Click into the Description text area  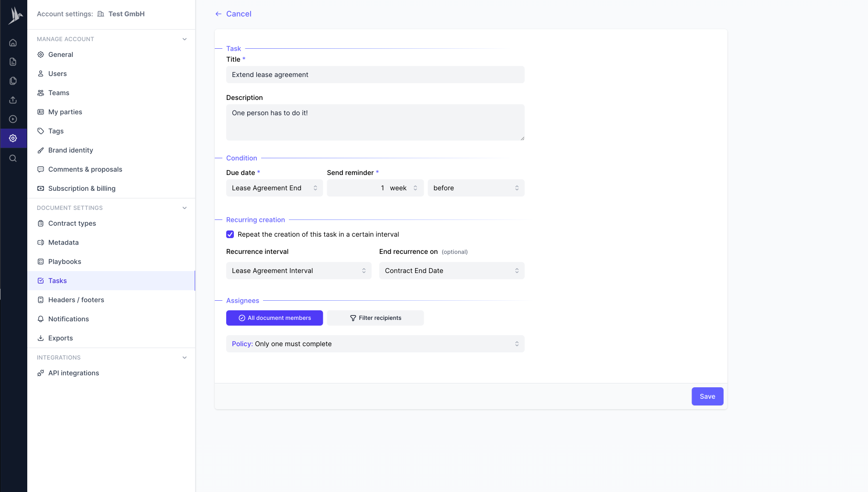(x=375, y=122)
